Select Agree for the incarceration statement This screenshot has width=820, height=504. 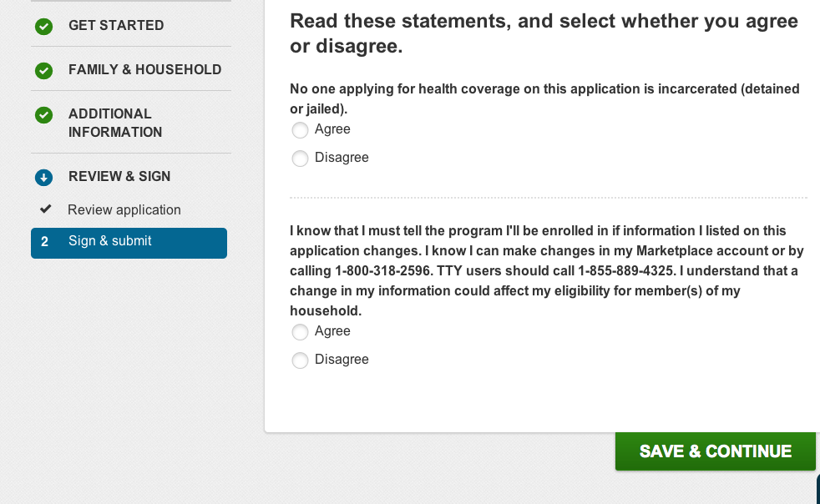pyautogui.click(x=300, y=130)
